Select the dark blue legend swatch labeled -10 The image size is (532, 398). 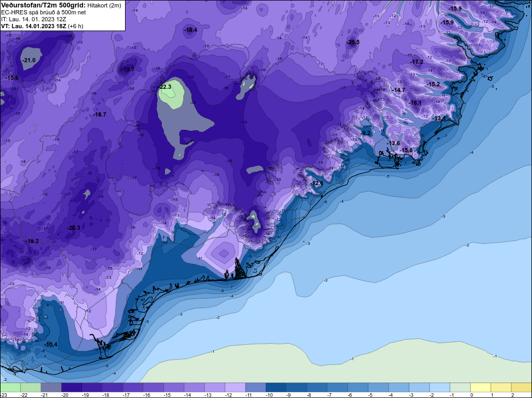click(x=276, y=387)
